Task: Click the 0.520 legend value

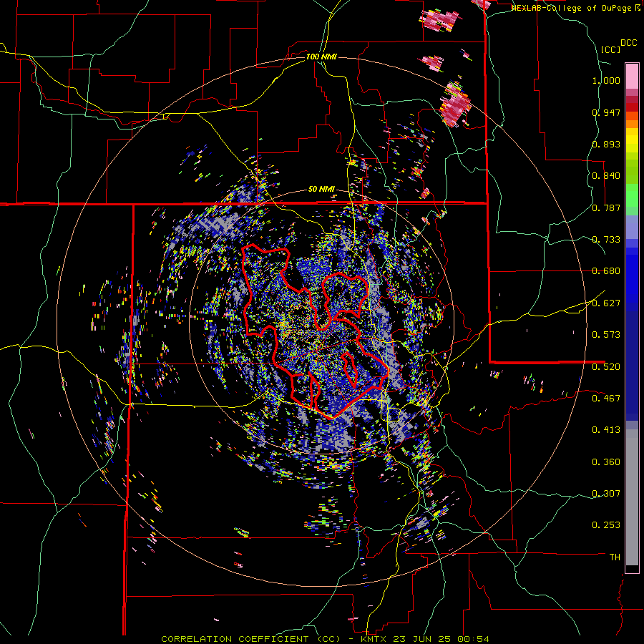Action: coord(606,367)
